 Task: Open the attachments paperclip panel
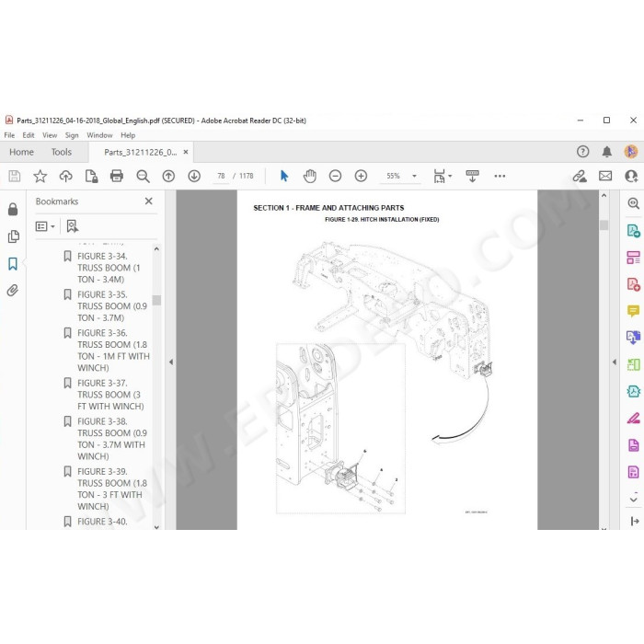coord(13,291)
